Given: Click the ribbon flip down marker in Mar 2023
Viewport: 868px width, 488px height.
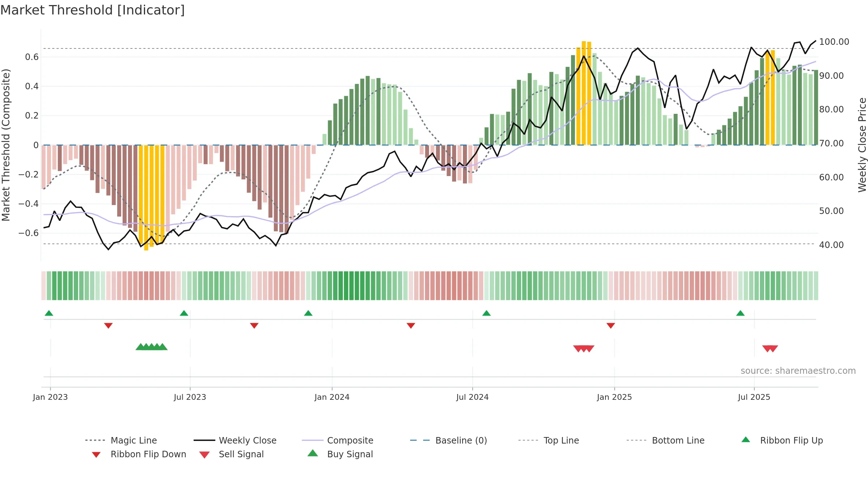Looking at the screenshot, I should point(108,326).
